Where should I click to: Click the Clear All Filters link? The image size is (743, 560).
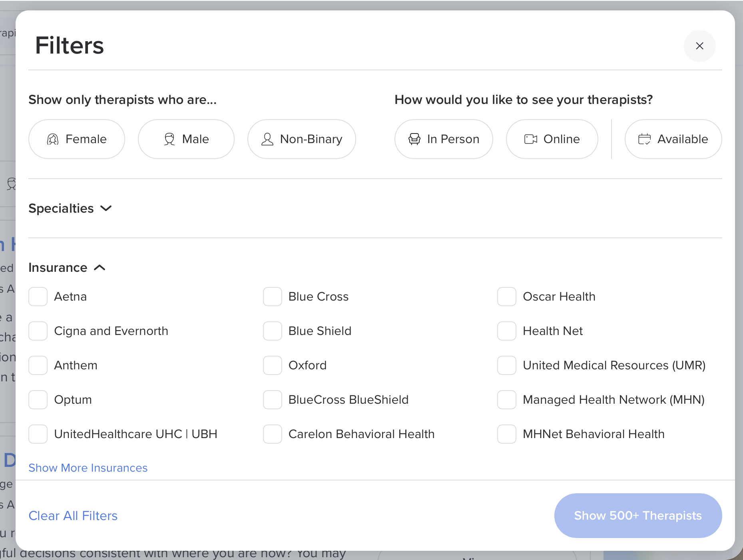[x=73, y=516]
